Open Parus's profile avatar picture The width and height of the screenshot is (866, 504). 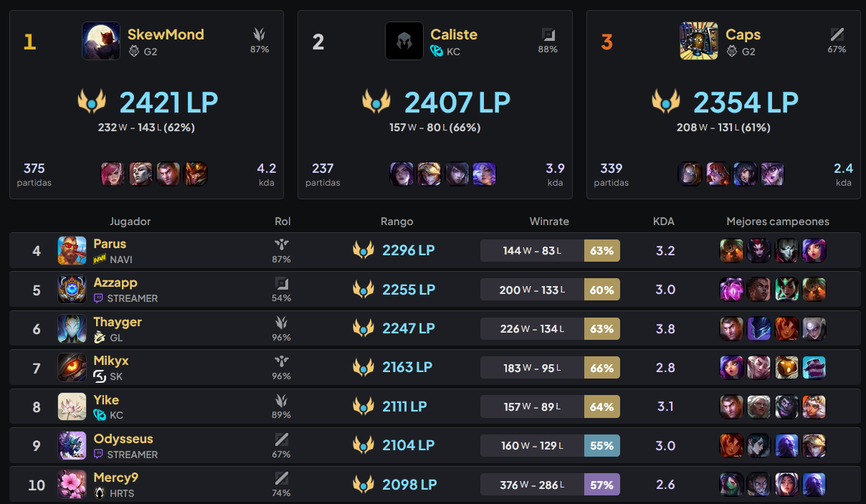(x=72, y=250)
